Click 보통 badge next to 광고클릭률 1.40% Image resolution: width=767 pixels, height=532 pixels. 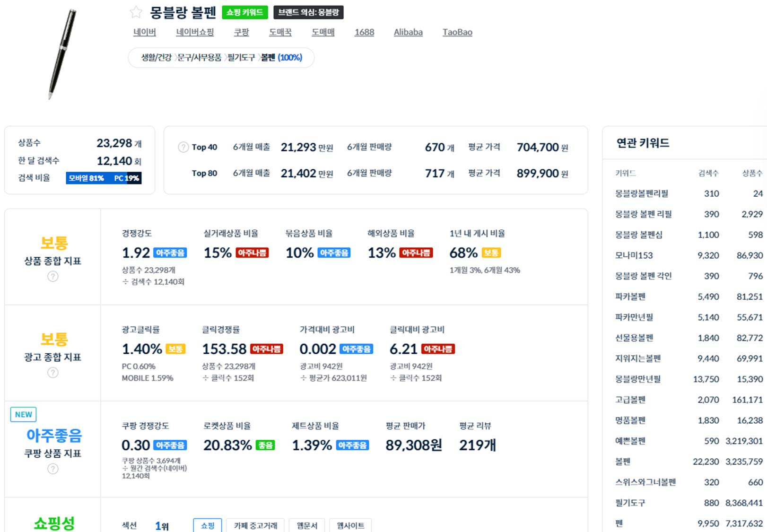[x=175, y=349]
